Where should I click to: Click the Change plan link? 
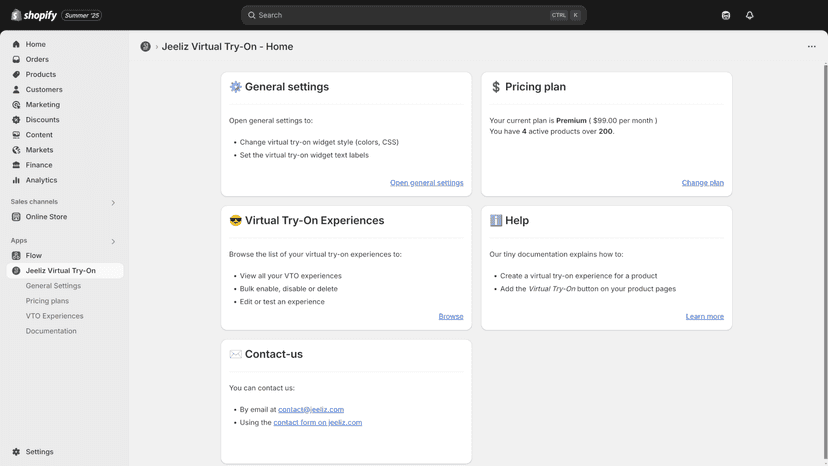[703, 183]
